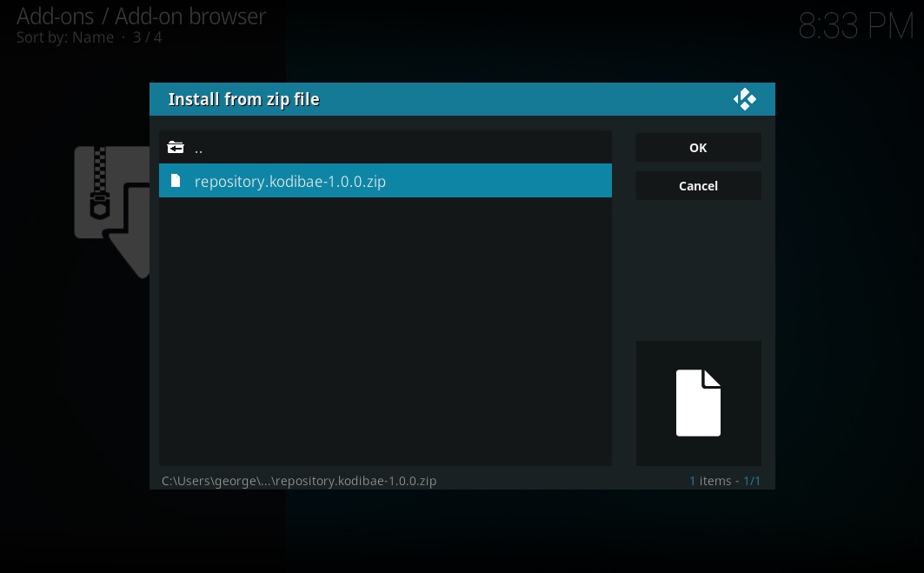Image resolution: width=924 pixels, height=573 pixels.
Task: Select the repository.kodibae-1.0.0.zip file name
Action: coord(289,182)
